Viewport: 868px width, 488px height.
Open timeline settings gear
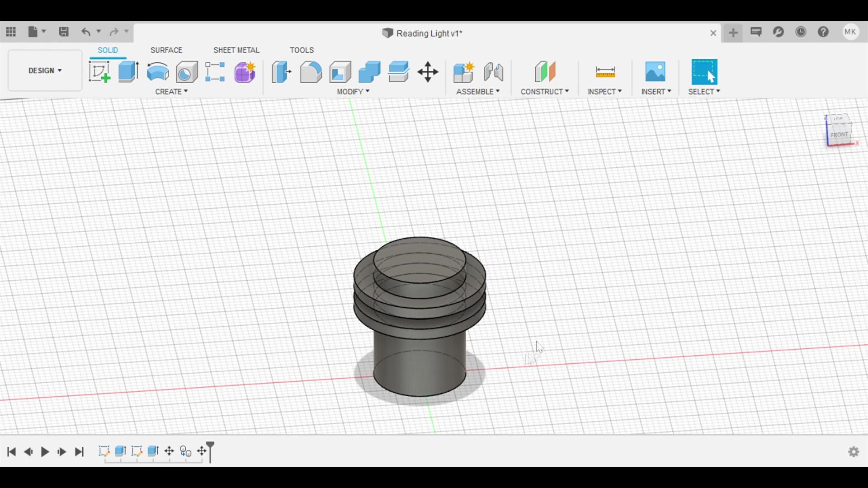tap(854, 452)
